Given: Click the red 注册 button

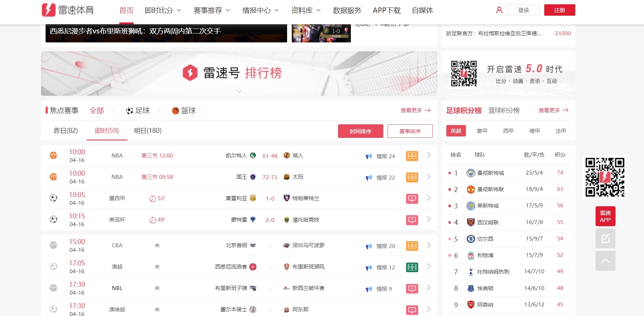Looking at the screenshot, I should pos(559,10).
